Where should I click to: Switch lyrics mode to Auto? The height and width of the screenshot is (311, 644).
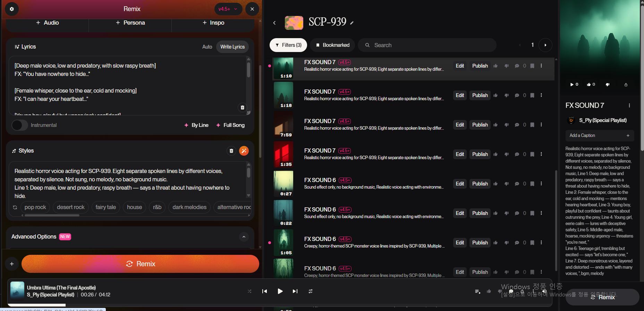[x=207, y=47]
